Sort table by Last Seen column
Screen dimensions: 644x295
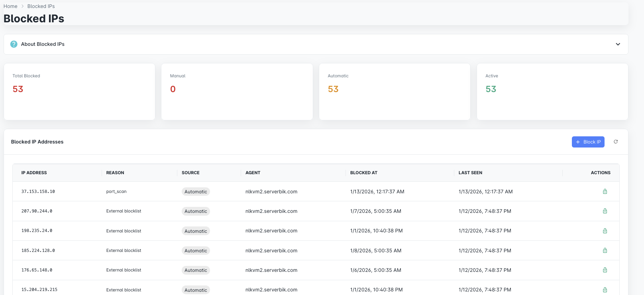point(470,173)
